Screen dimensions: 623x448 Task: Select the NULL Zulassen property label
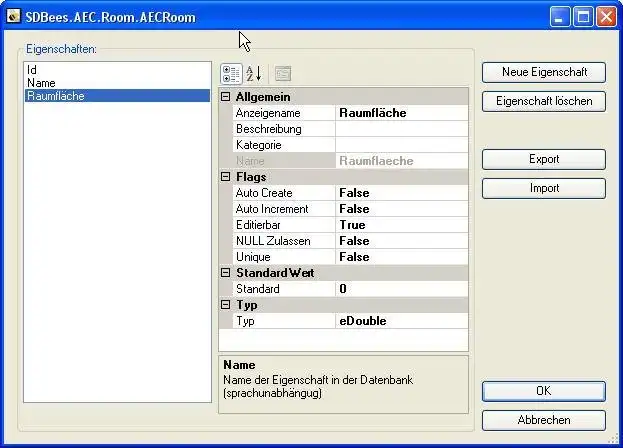click(284, 241)
